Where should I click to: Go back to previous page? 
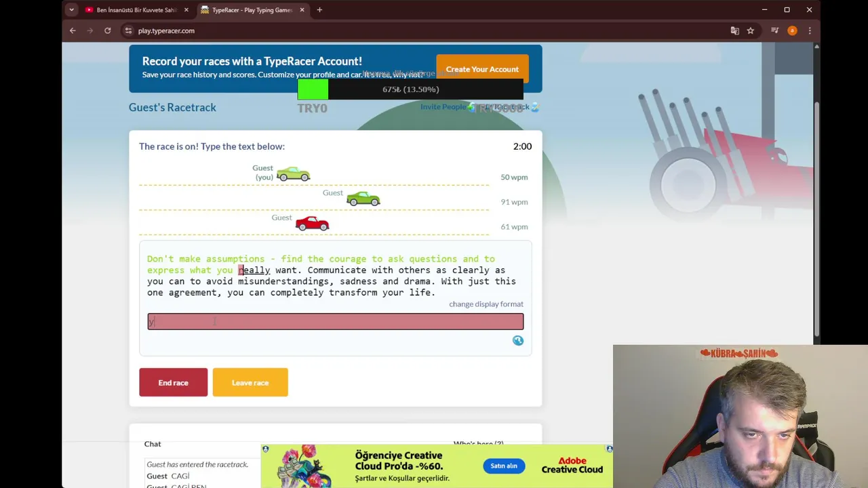73,30
